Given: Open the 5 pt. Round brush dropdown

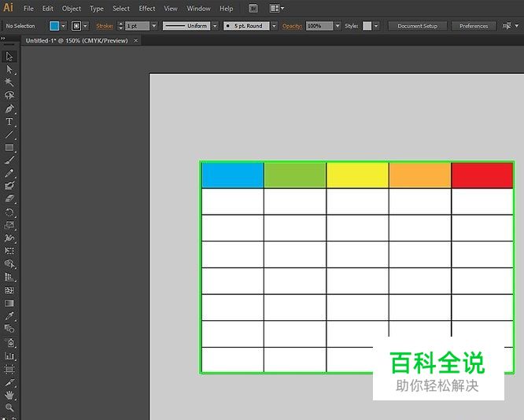Looking at the screenshot, I should [274, 26].
